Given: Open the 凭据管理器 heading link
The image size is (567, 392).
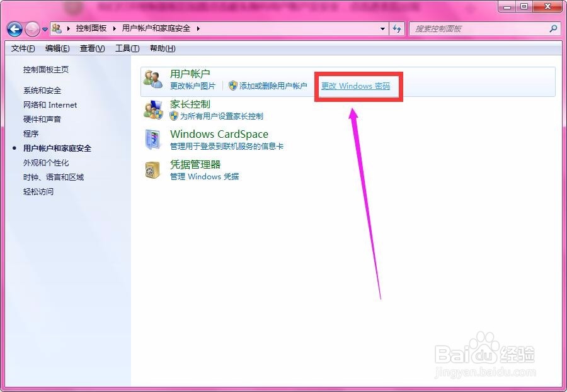Looking at the screenshot, I should click(195, 164).
